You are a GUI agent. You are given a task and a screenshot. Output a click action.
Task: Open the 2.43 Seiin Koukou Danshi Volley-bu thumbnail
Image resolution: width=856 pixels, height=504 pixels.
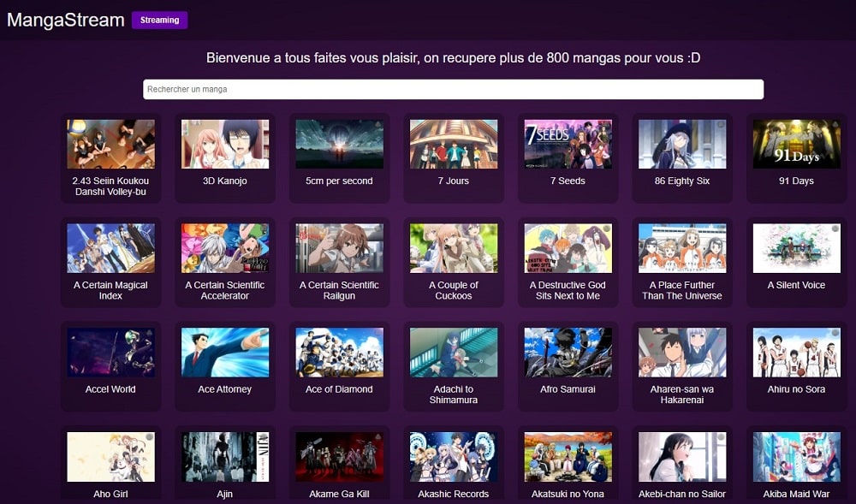(110, 144)
